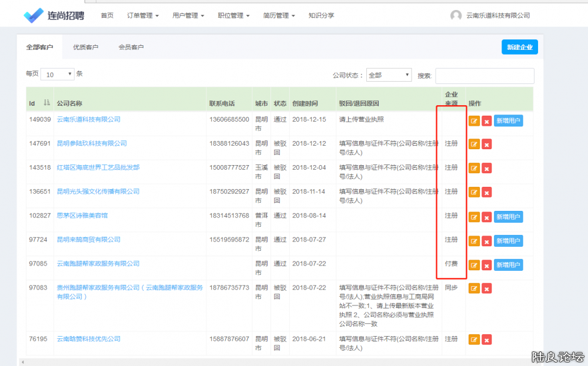This screenshot has height=366, width=588.
Task: Open the per-page count dropdown showing 10
Action: pos(57,74)
